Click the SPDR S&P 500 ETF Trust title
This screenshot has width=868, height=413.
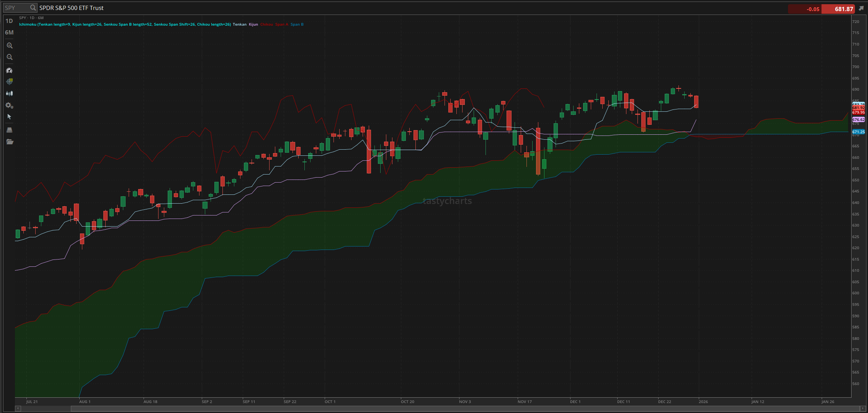pos(72,8)
